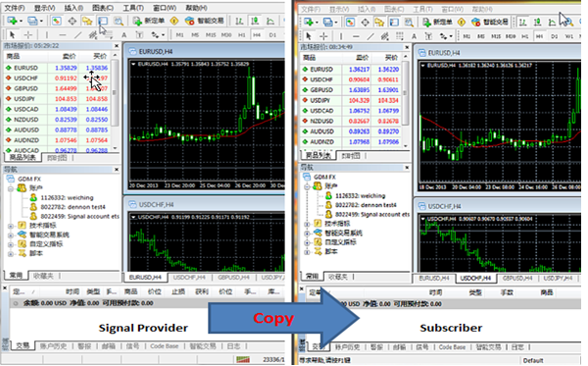Image resolution: width=588 pixels, height=366 pixels.
Task: Click the M15 timeframe button in Subscriber window
Action: (x=496, y=36)
